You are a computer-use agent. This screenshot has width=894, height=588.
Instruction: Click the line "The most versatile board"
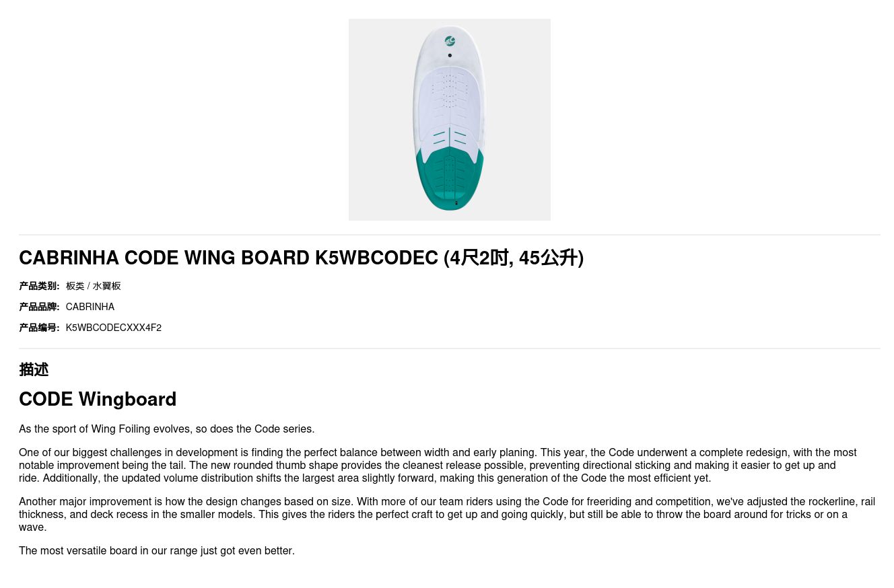coord(157,551)
